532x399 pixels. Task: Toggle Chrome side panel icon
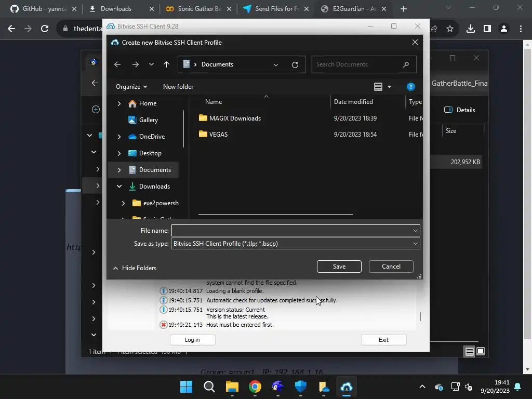(x=487, y=29)
